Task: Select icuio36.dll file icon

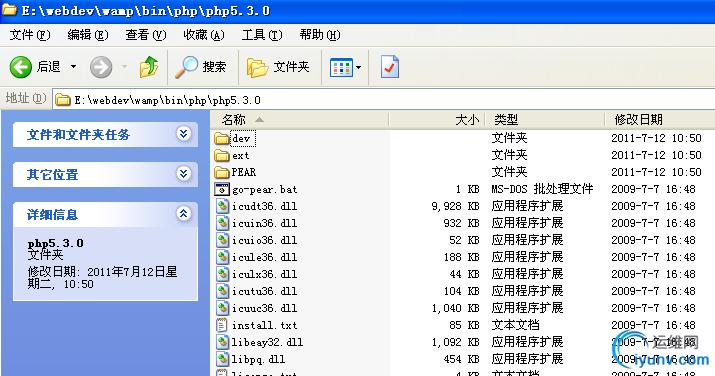Action: 222,240
